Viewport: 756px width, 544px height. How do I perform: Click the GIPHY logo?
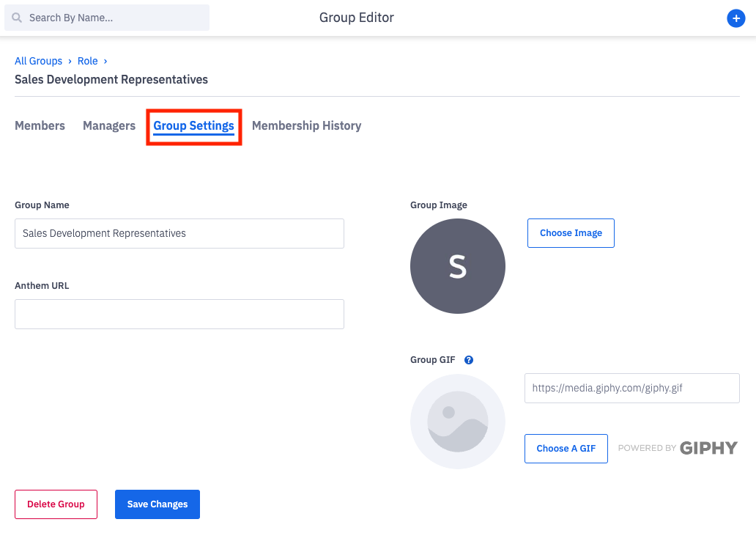tap(708, 447)
